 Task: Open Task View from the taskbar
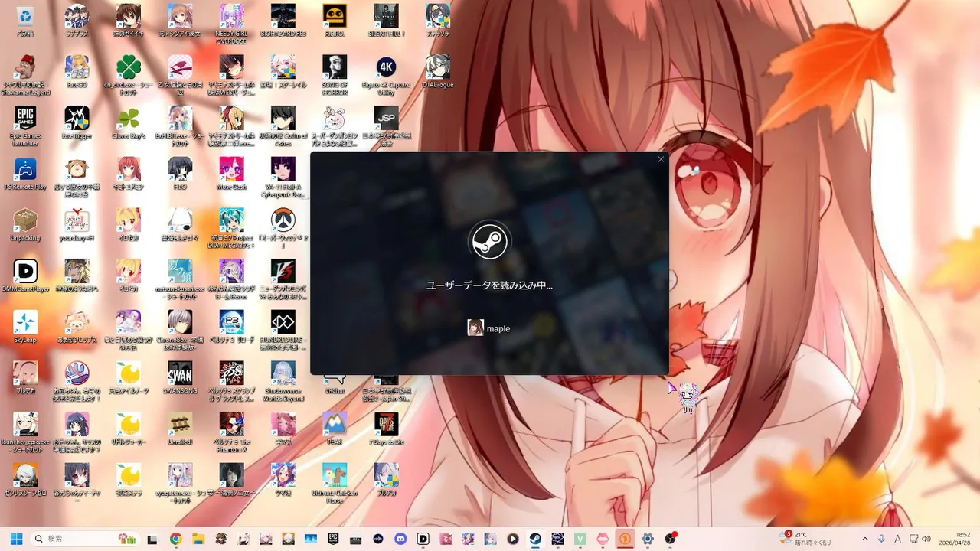(x=152, y=539)
